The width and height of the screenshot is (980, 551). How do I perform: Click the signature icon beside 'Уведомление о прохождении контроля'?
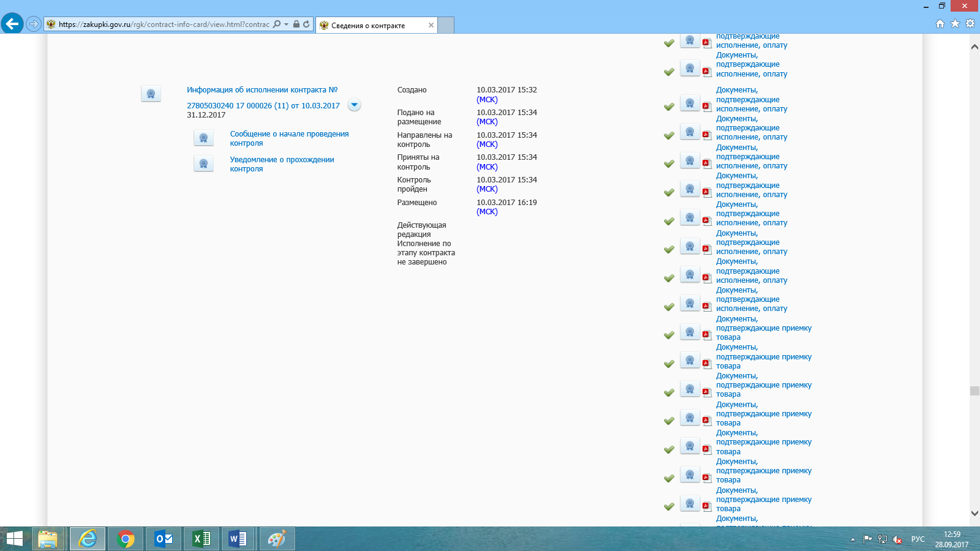click(x=203, y=163)
